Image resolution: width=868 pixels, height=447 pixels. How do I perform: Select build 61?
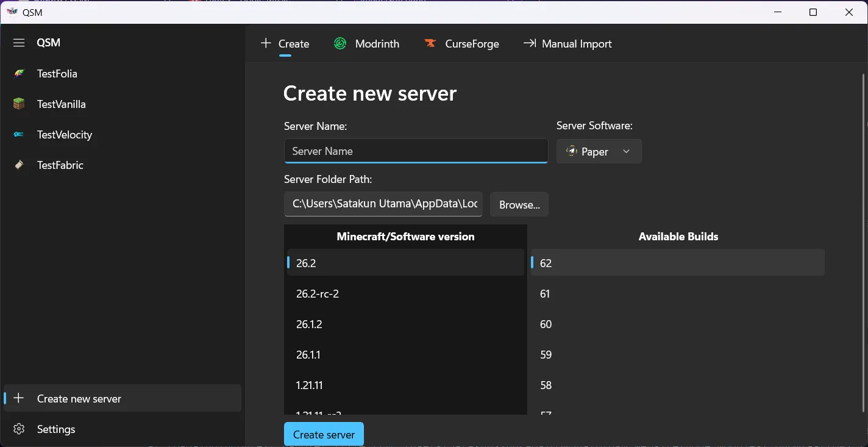click(x=678, y=293)
